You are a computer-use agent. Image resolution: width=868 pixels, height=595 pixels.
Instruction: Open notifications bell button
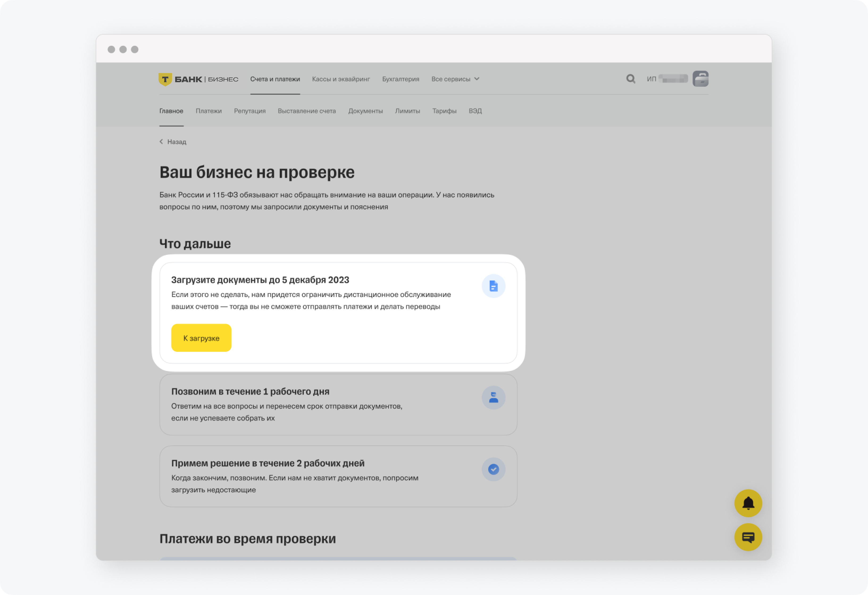click(x=748, y=503)
